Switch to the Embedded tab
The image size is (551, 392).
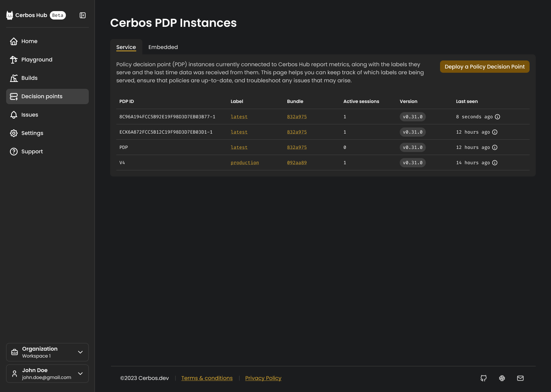tap(163, 47)
